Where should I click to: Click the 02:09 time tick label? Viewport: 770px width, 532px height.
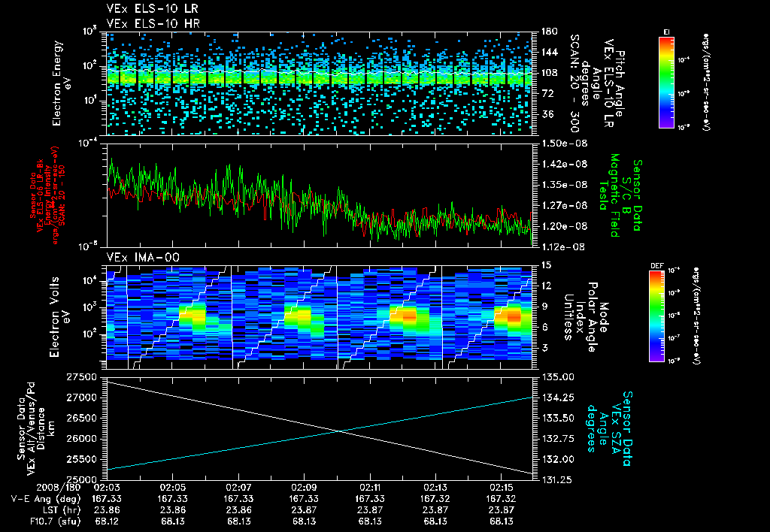coord(304,488)
